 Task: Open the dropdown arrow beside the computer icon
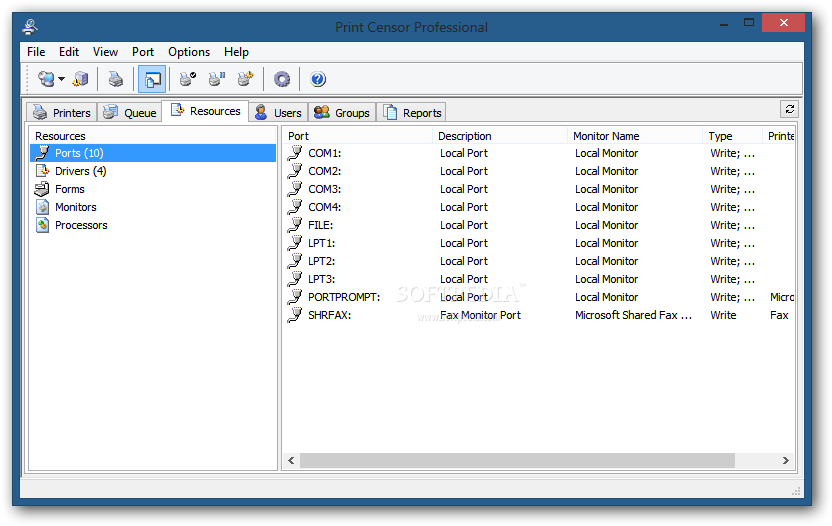[x=62, y=79]
